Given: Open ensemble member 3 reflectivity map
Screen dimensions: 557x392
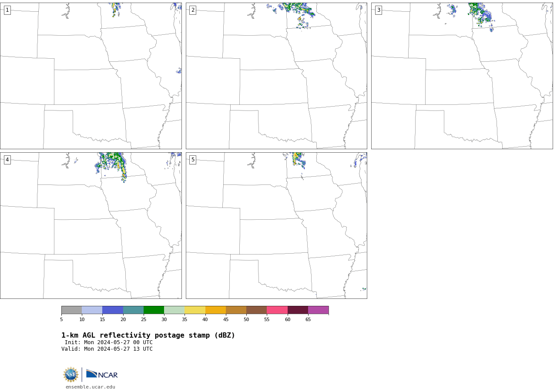Looking at the screenshot, I should [462, 76].
